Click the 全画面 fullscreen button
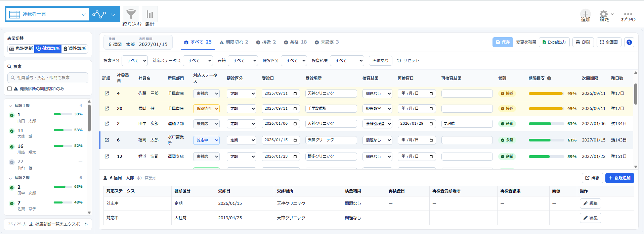 [x=609, y=42]
